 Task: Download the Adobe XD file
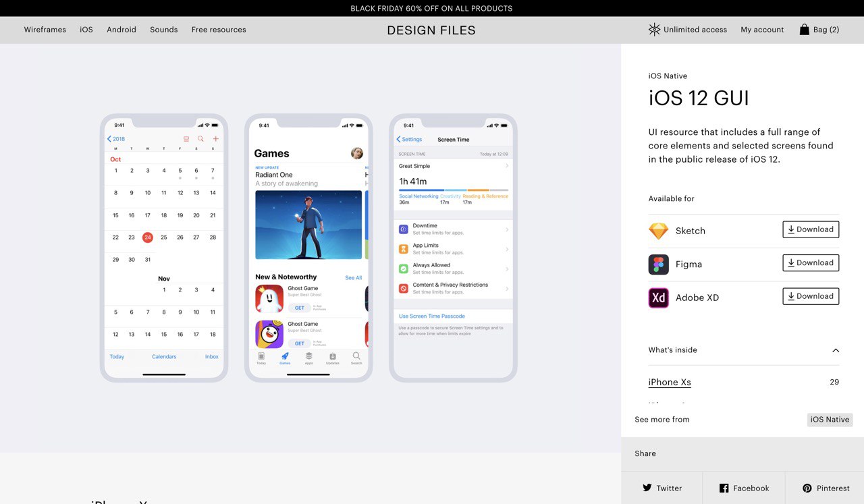[811, 296]
